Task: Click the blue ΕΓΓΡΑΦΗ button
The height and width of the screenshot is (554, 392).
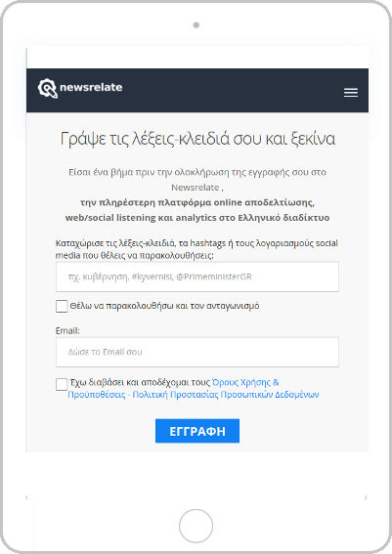Action: click(197, 431)
